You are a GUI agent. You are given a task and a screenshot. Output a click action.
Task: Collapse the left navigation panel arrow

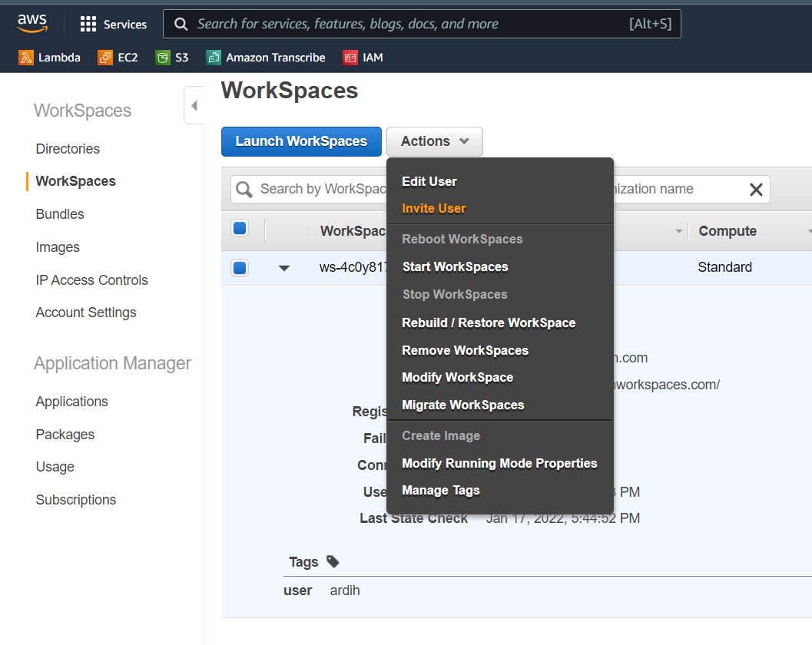pos(194,106)
